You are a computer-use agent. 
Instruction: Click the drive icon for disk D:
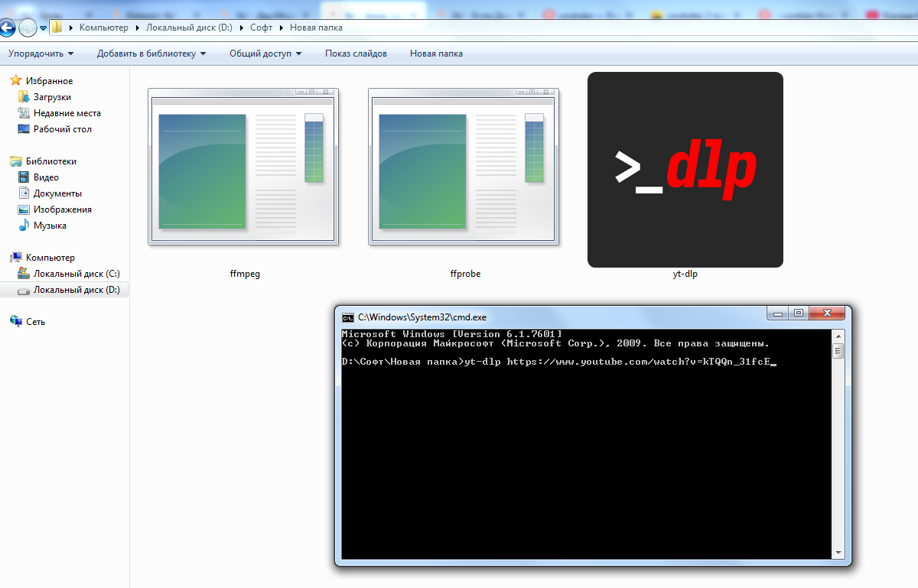[x=24, y=290]
